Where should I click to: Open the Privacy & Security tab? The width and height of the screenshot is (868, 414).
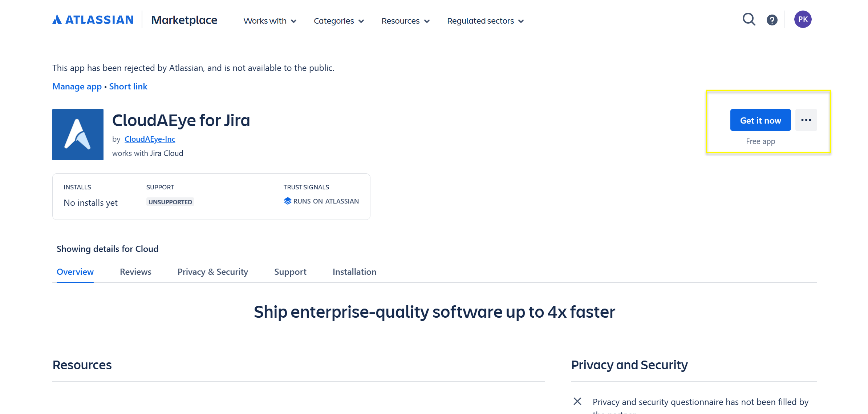point(212,272)
